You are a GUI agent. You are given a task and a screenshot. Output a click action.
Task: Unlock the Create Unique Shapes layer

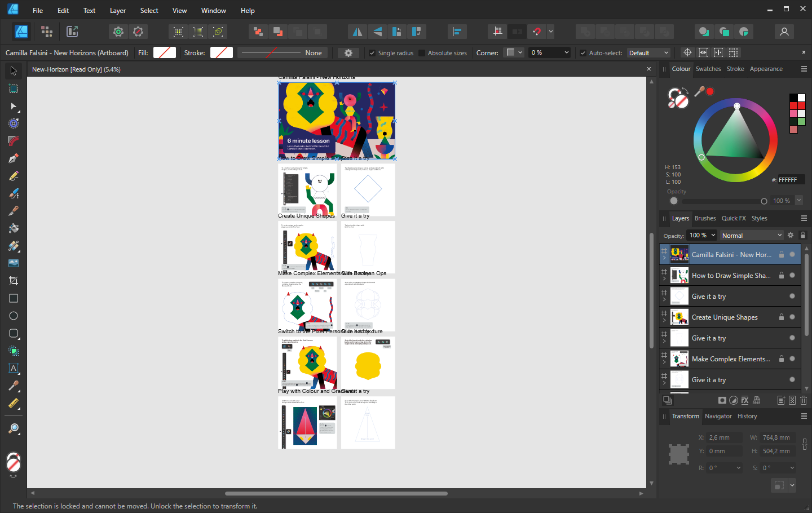(x=782, y=317)
